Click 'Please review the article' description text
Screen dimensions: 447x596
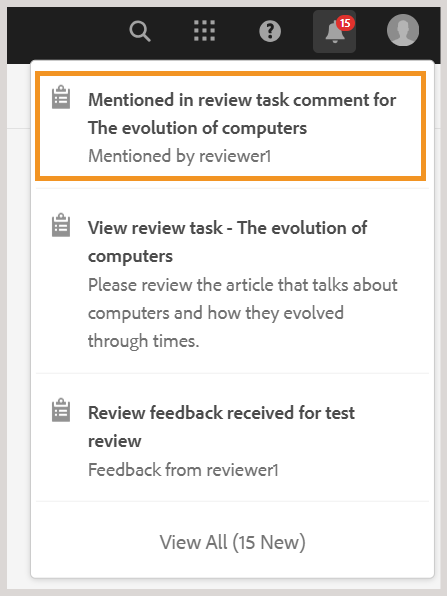pyautogui.click(x=243, y=285)
